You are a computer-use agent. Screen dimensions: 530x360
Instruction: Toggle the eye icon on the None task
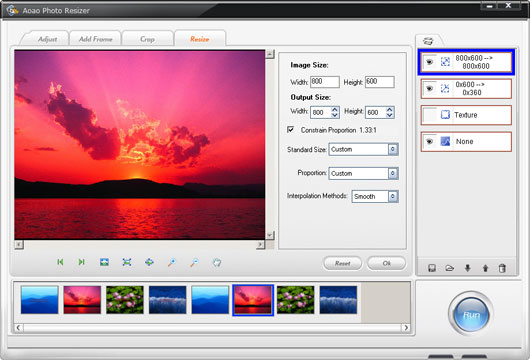[429, 141]
